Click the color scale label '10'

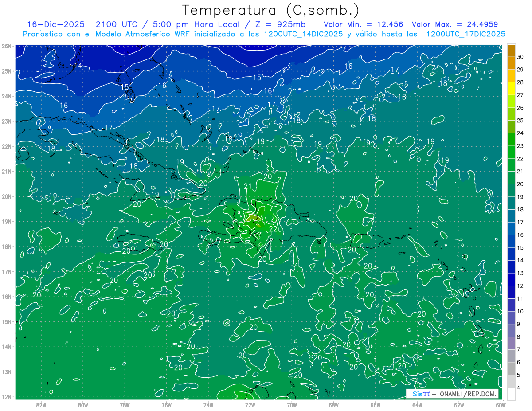[520, 311]
